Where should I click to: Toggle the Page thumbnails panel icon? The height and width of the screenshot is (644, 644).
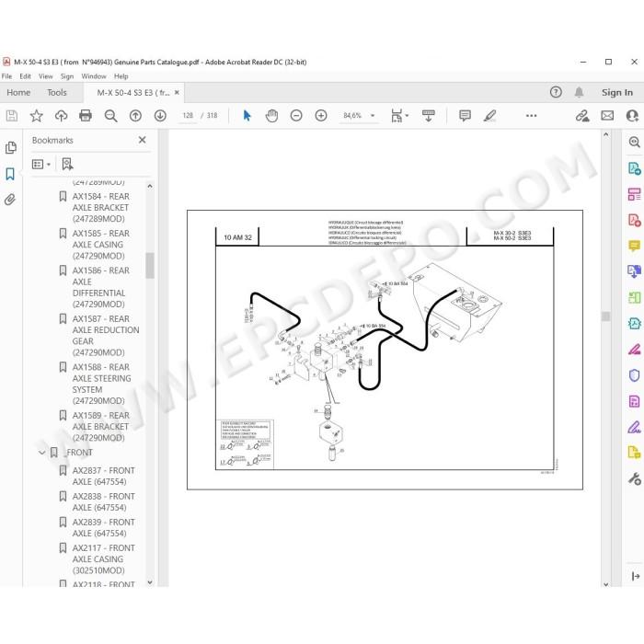click(x=11, y=148)
